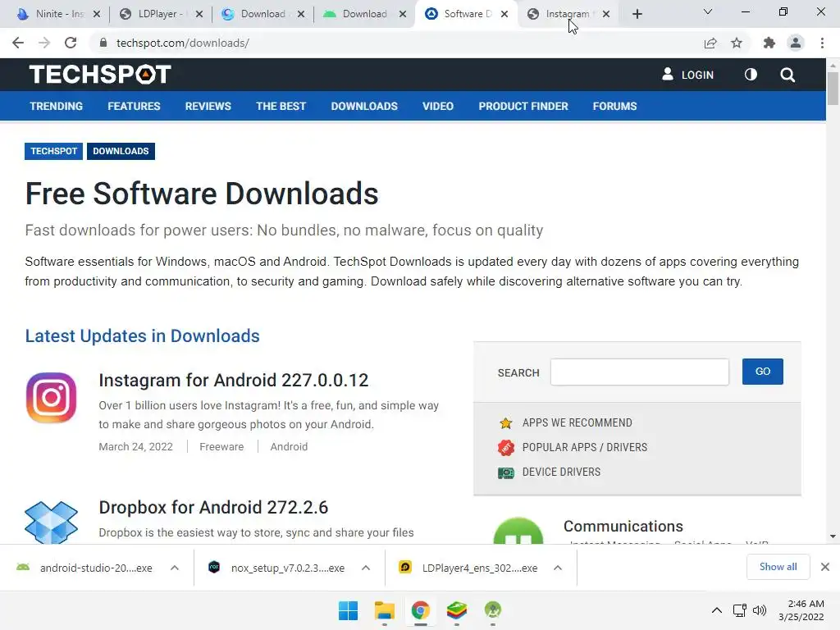Expand nox_setup download options chevron
This screenshot has height=630, width=840.
(x=366, y=568)
